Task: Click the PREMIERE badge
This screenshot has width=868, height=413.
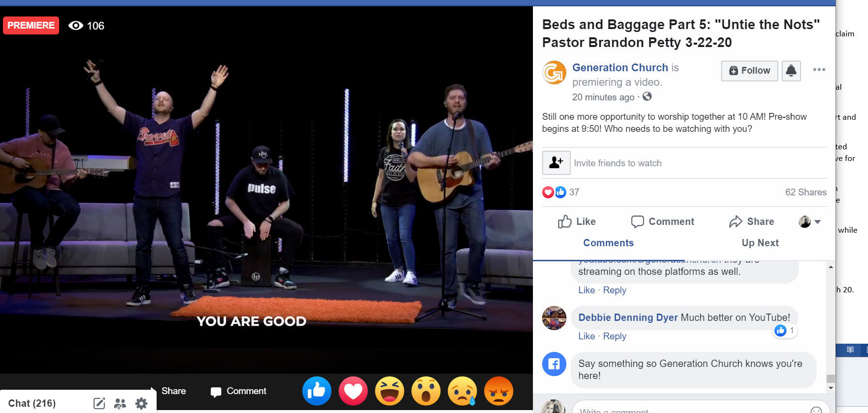Action: (x=31, y=25)
